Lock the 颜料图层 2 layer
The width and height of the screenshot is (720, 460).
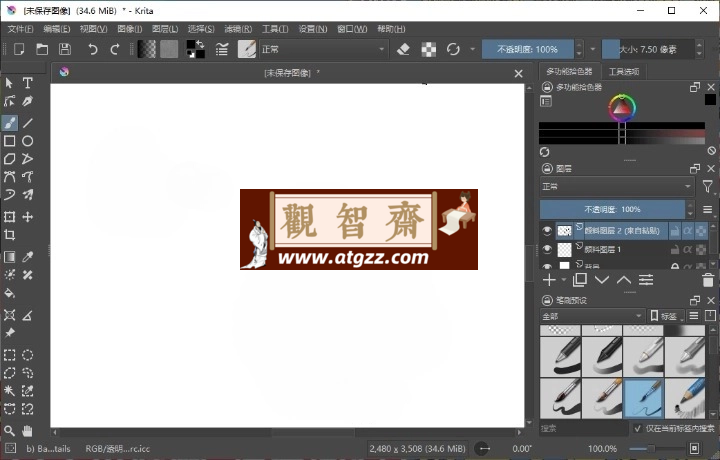[x=675, y=231]
